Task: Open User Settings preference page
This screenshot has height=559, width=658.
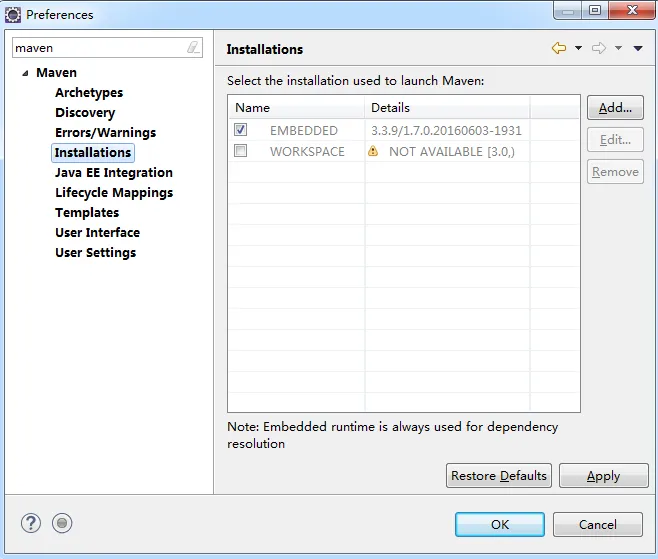Action: pyautogui.click(x=96, y=253)
